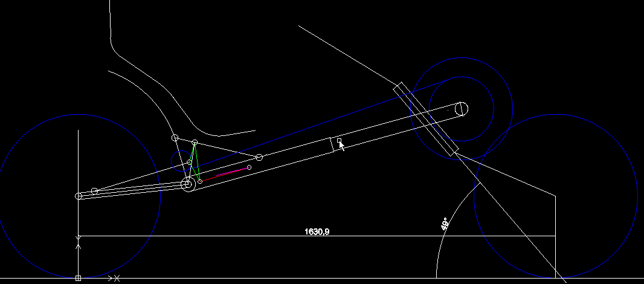Click the small circle at top of green lines
The image size is (644, 284).
click(x=195, y=143)
